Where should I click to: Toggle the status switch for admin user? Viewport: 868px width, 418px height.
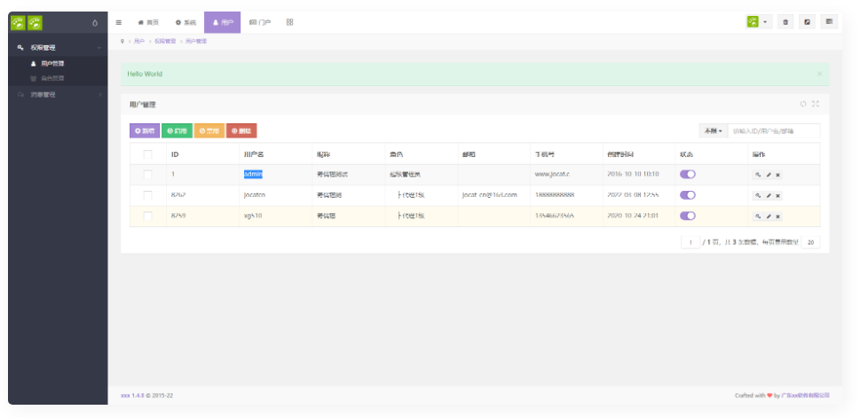pyautogui.click(x=688, y=174)
